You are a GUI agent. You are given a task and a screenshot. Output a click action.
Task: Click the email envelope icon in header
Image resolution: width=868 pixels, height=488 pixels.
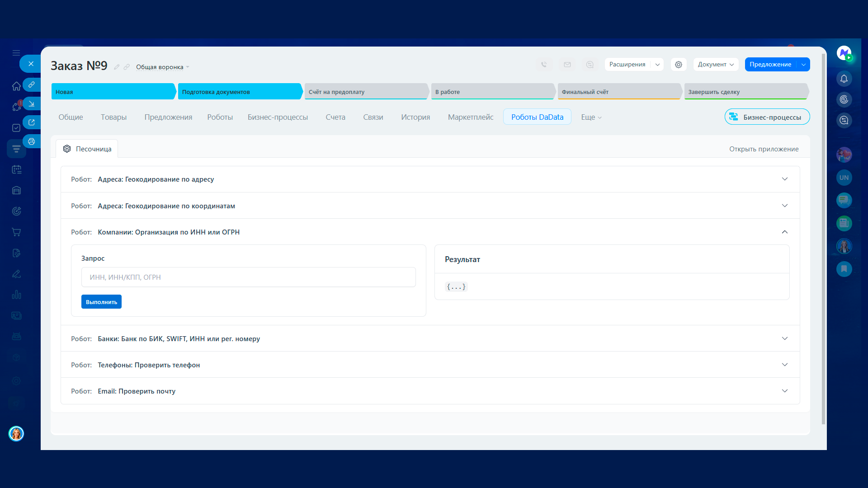567,65
